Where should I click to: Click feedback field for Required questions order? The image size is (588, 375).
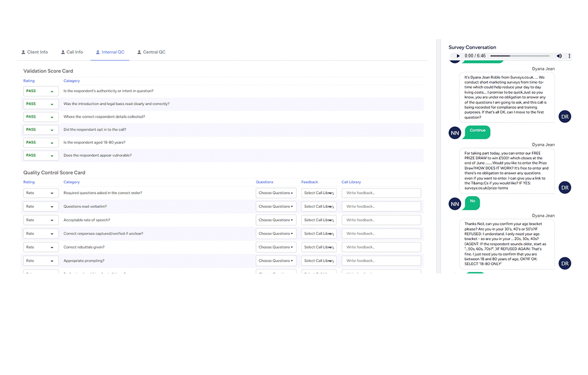coord(381,193)
